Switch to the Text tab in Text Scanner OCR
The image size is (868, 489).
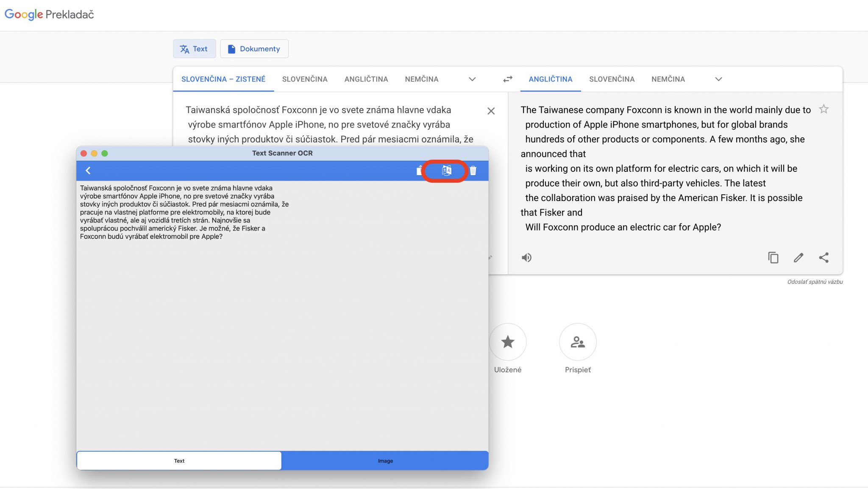(179, 461)
